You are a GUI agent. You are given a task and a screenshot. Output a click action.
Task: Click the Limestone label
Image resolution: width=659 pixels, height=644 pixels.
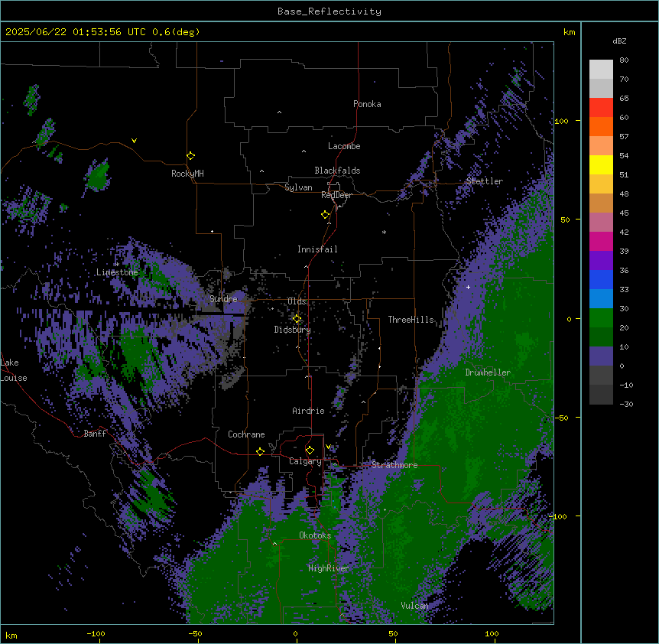click(x=117, y=272)
